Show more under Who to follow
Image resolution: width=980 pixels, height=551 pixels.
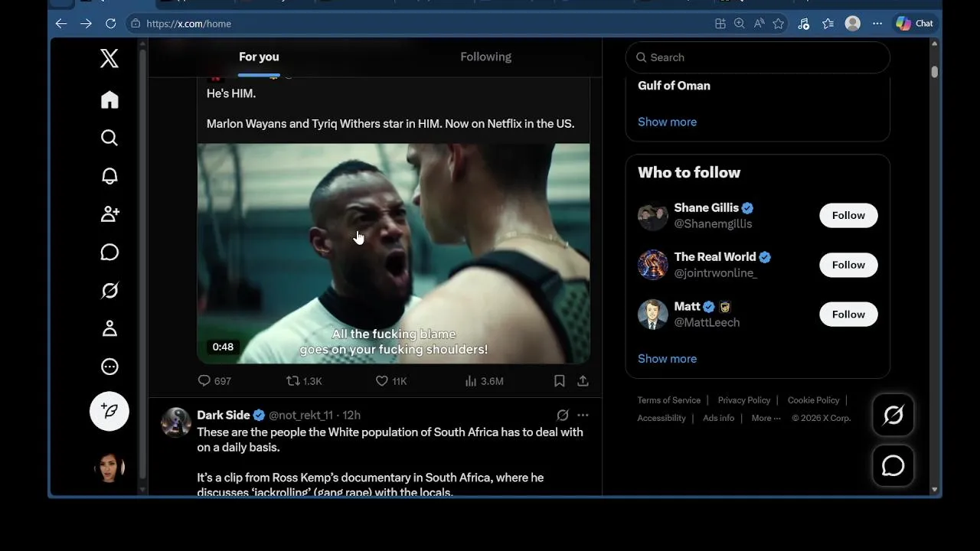pyautogui.click(x=667, y=358)
